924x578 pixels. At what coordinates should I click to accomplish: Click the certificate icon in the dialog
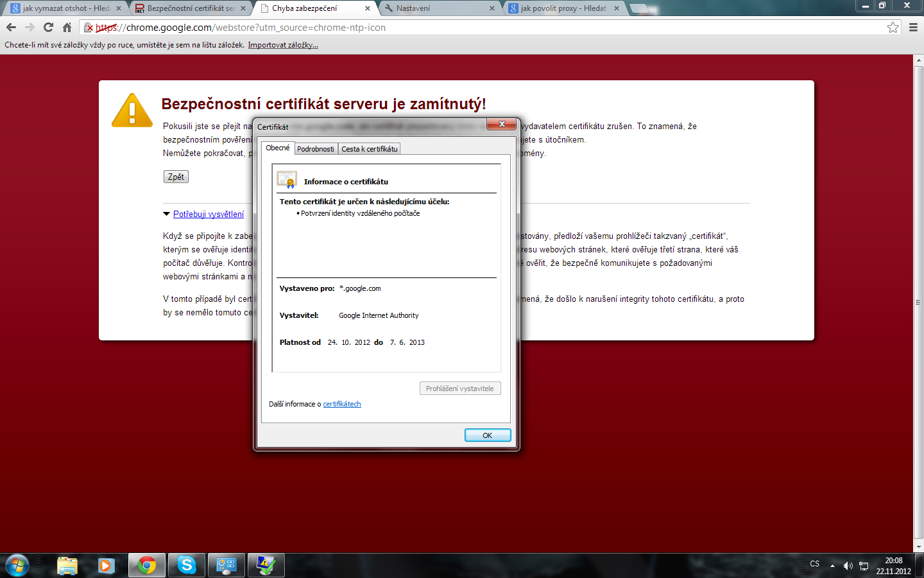[287, 180]
